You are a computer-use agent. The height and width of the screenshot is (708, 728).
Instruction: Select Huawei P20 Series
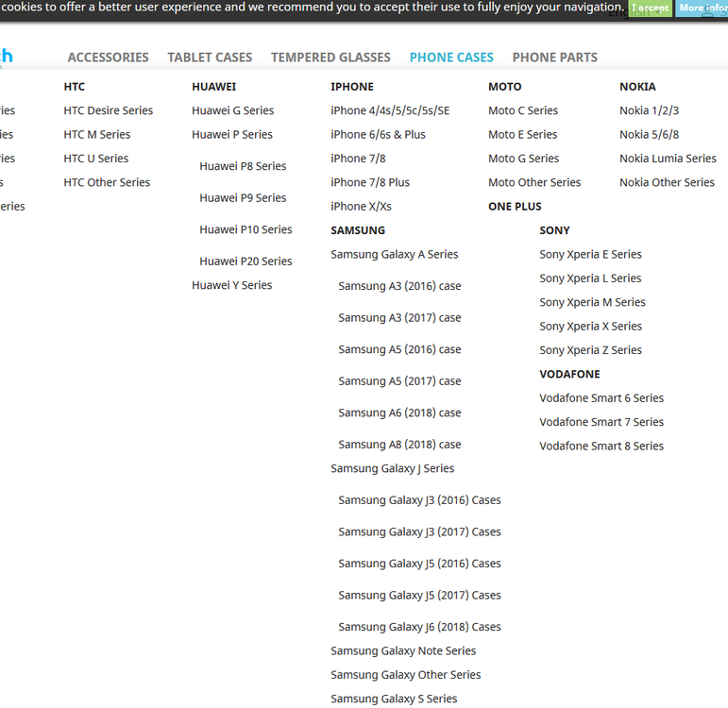pos(245,261)
